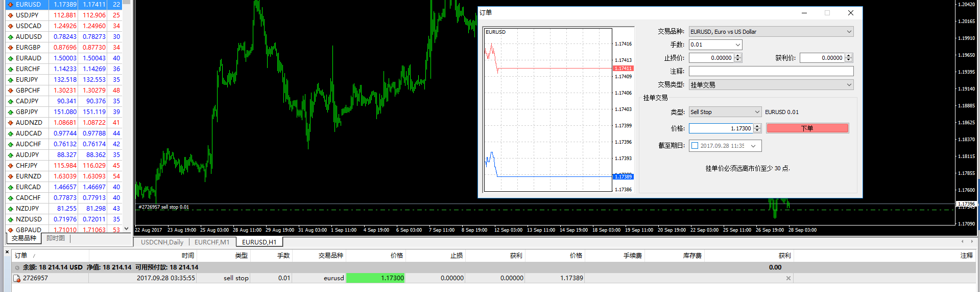Image resolution: width=980 pixels, height=292 pixels.
Task: Switch to the USDCNH,Daily chart tab
Action: click(x=162, y=242)
